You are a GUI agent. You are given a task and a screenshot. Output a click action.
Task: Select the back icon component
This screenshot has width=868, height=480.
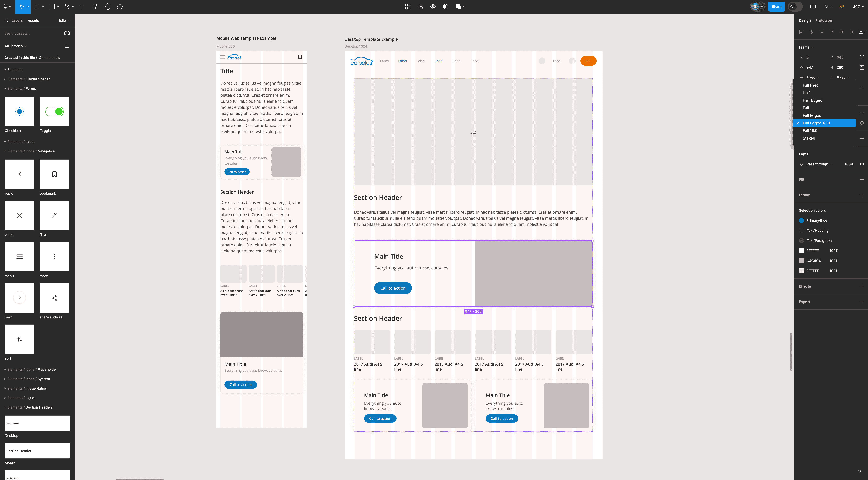(20, 174)
